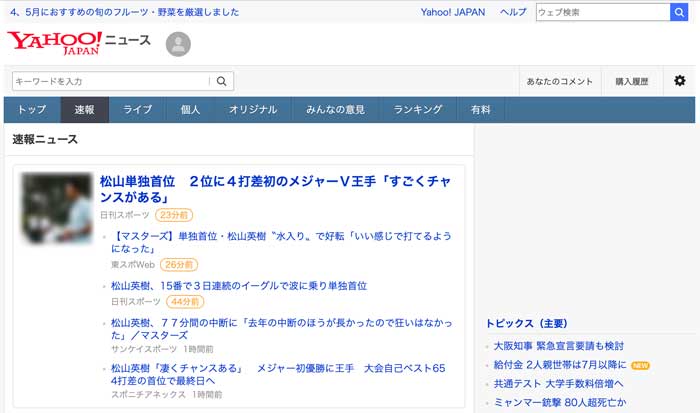Click the 速報ニュース section heading
The image size is (700, 413).
tap(45, 139)
